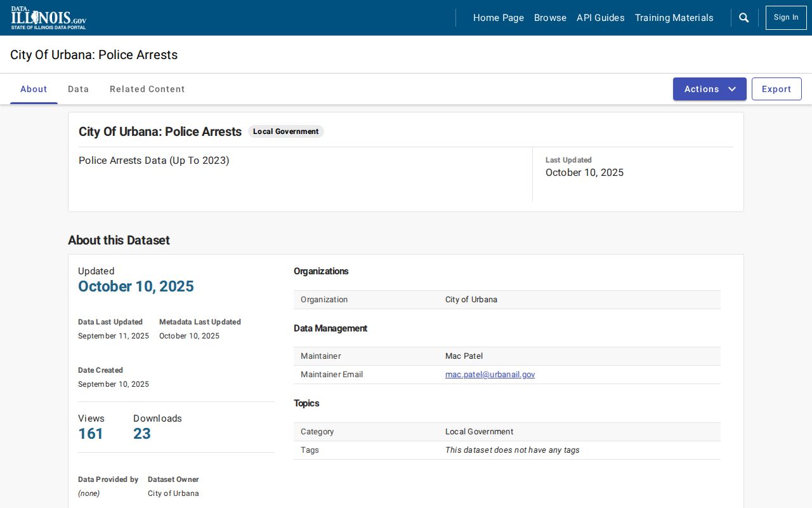This screenshot has width=812, height=508.
Task: Click the 'Last Updated' date in summary card
Action: (584, 173)
